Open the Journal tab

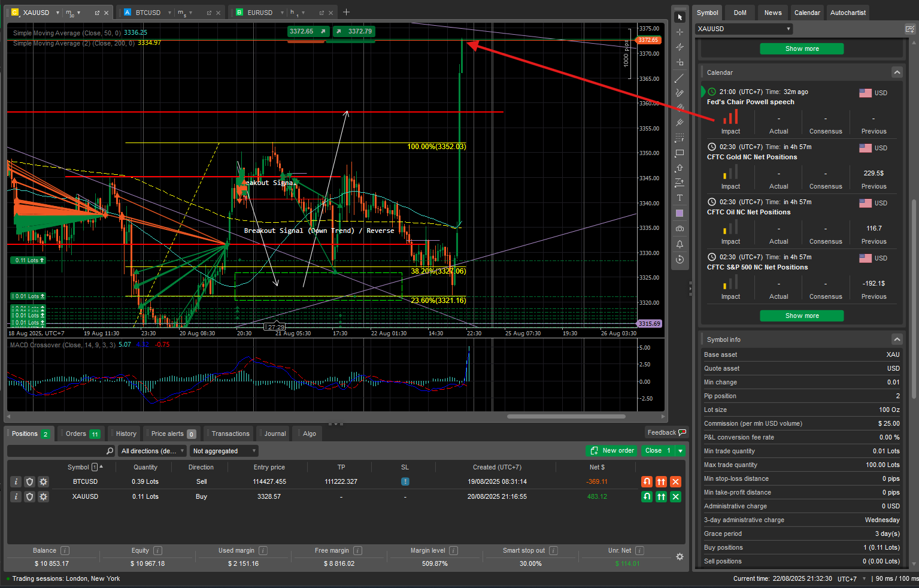274,434
